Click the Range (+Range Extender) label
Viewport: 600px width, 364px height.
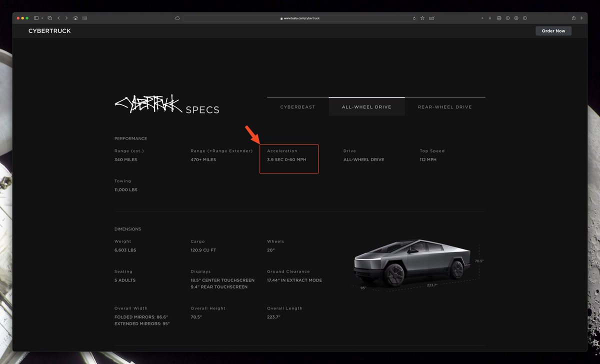(x=221, y=151)
